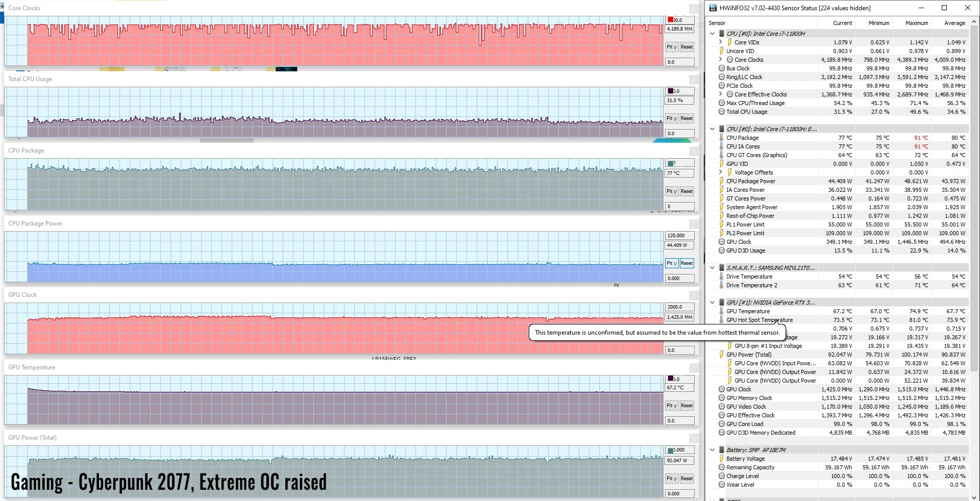
Task: Click the lightning icon beside CPU Package Power
Action: pos(722,181)
